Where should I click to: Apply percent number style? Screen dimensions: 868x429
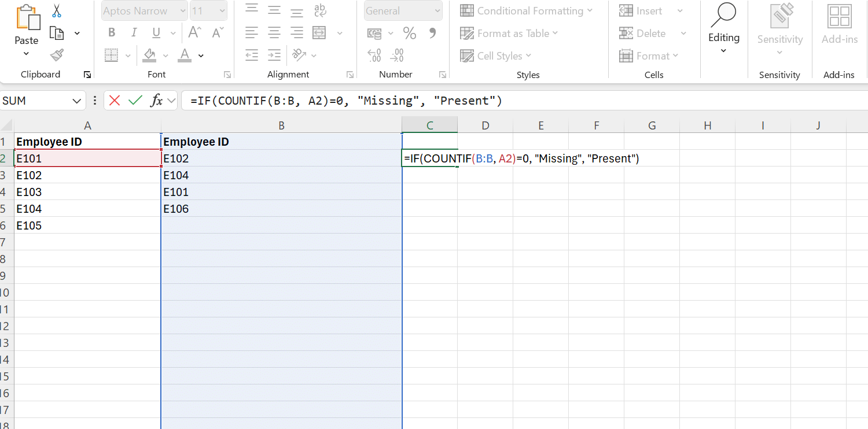point(410,33)
